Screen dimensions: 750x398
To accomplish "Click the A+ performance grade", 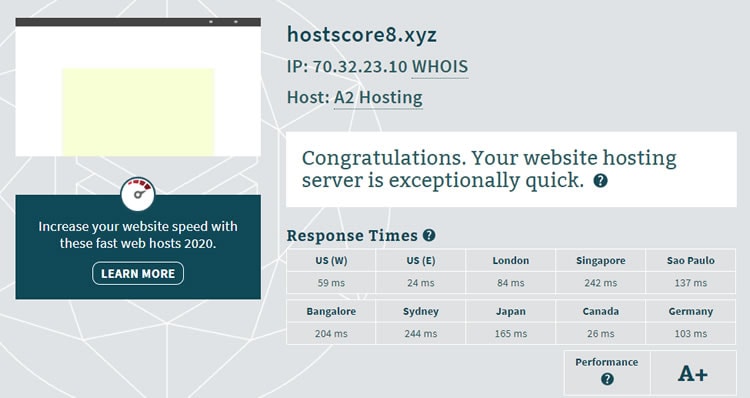I will (x=693, y=373).
